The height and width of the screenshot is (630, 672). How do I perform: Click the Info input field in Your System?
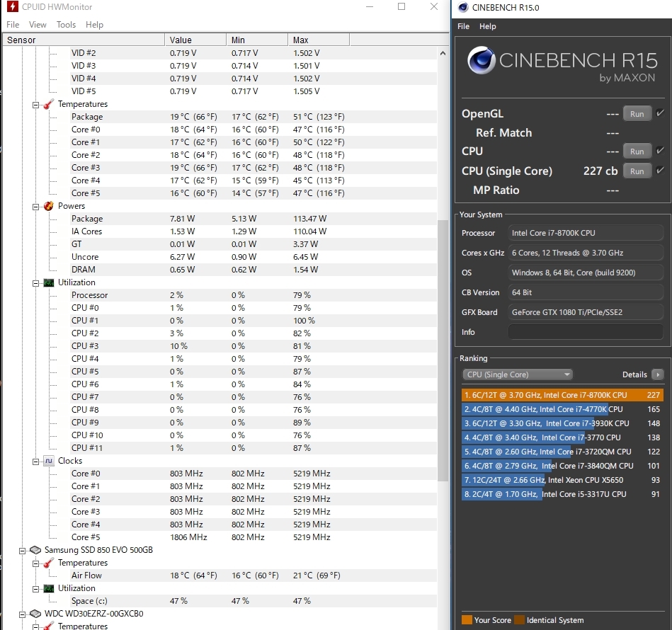[586, 332]
